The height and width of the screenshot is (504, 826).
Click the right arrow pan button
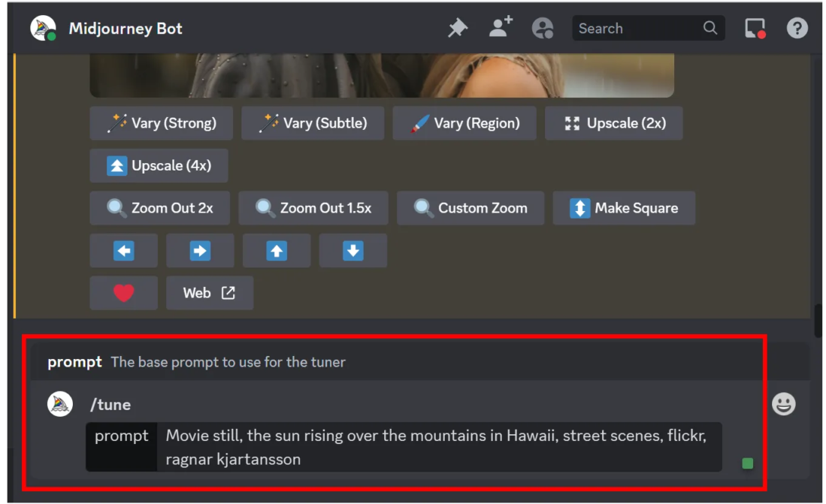(200, 250)
